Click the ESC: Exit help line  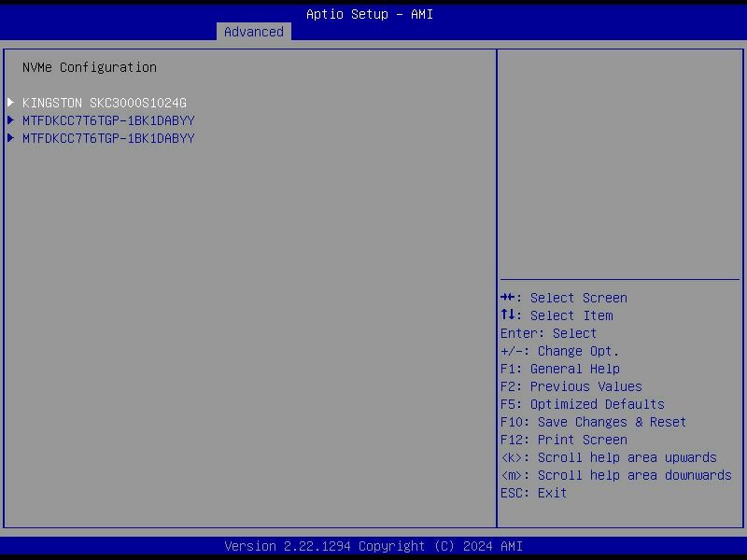533,493
